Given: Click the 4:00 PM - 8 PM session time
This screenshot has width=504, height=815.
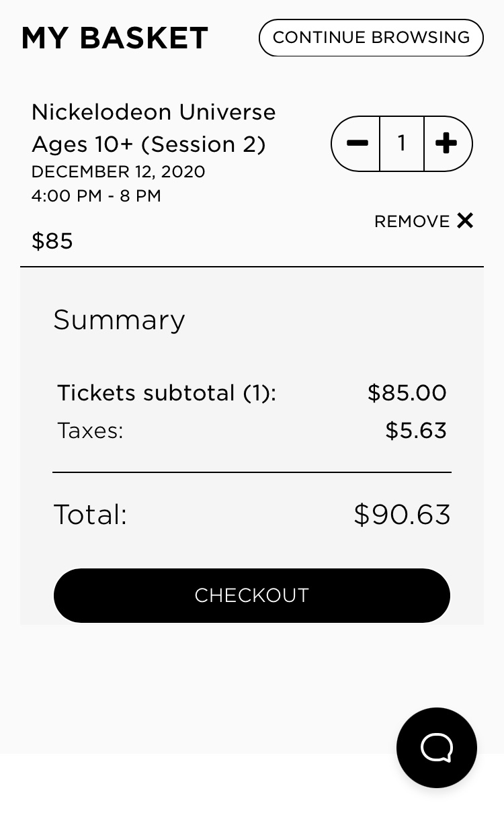Looking at the screenshot, I should click(x=96, y=196).
